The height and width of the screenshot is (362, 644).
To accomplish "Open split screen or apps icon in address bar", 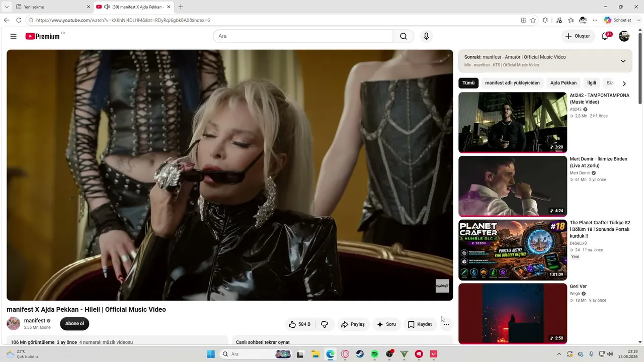I will [x=523, y=20].
